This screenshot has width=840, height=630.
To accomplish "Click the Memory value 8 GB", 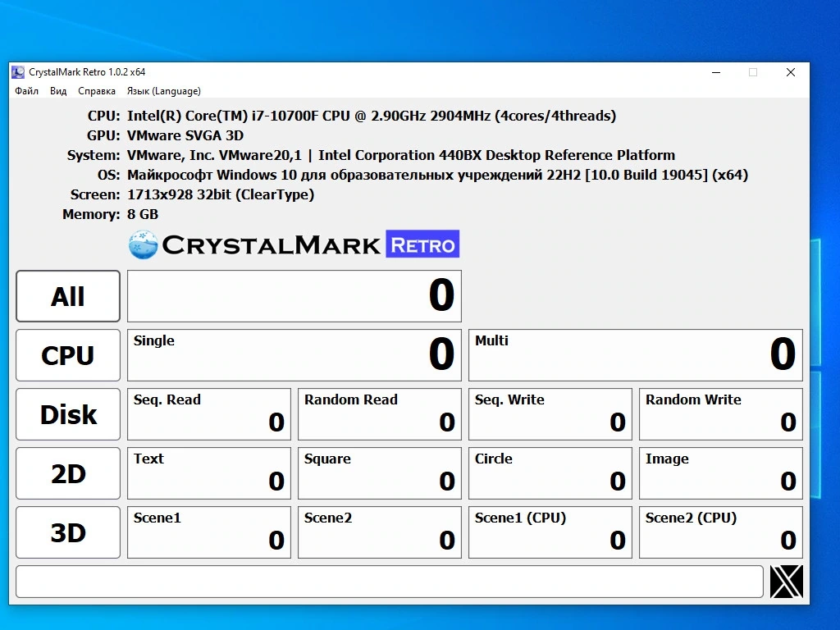I will pos(143,214).
